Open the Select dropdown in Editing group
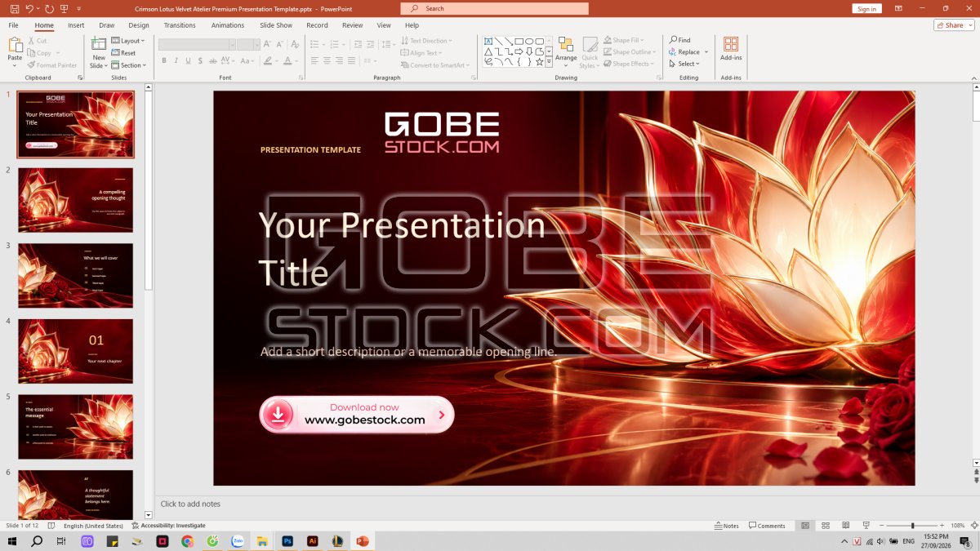Image resolution: width=980 pixels, height=551 pixels. (684, 64)
